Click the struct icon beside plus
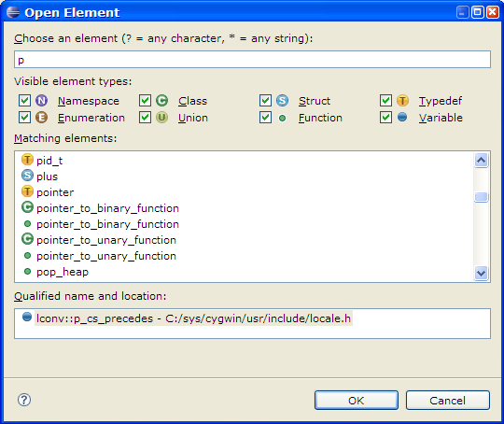This screenshot has width=504, height=424. (x=27, y=176)
